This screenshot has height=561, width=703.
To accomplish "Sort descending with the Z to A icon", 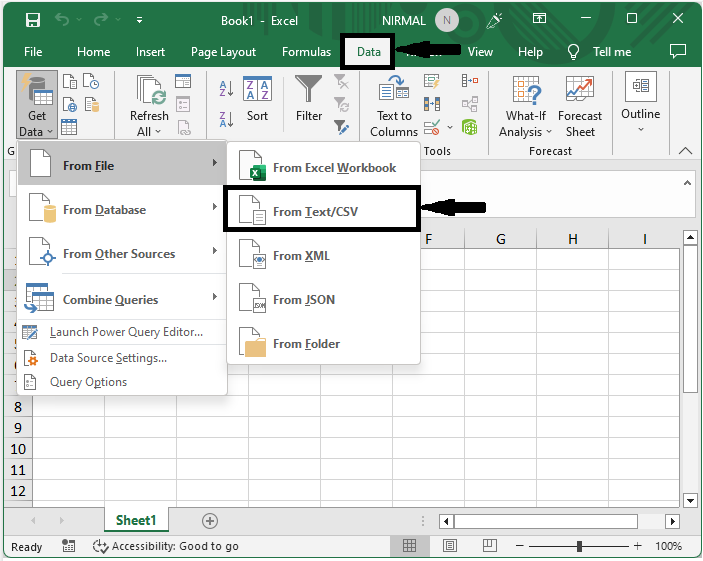I will 226,120.
